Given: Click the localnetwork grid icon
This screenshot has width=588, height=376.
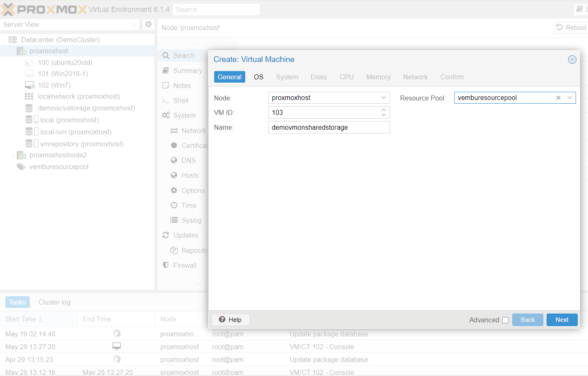Looking at the screenshot, I should [x=29, y=96].
